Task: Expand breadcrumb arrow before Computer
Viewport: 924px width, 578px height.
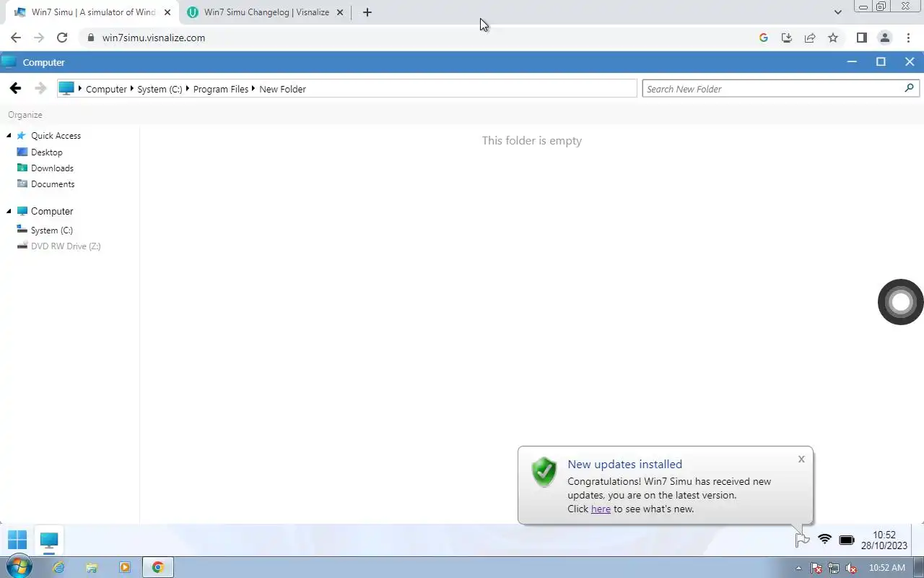Action: click(80, 88)
